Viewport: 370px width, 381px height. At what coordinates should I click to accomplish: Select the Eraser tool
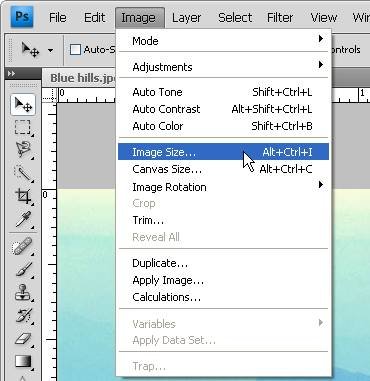pos(23,339)
